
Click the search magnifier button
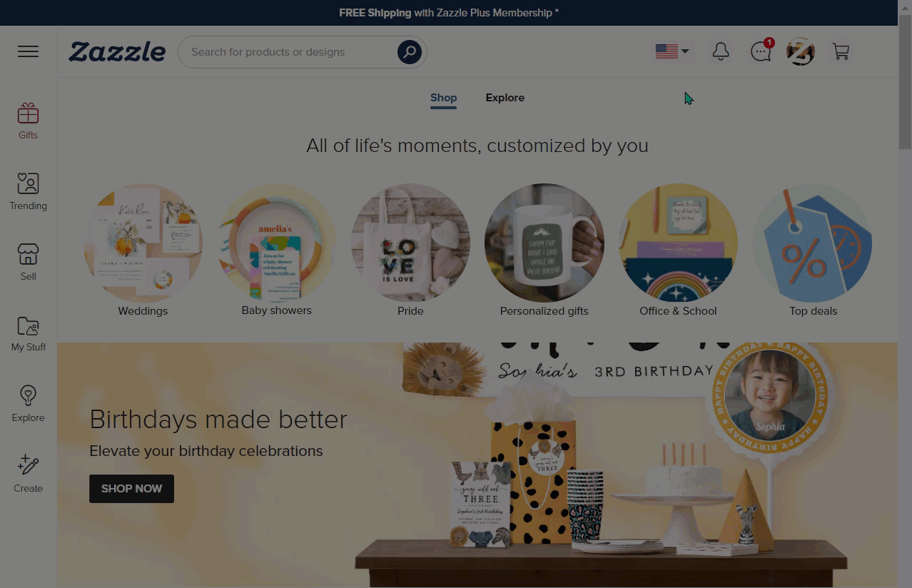tap(410, 52)
